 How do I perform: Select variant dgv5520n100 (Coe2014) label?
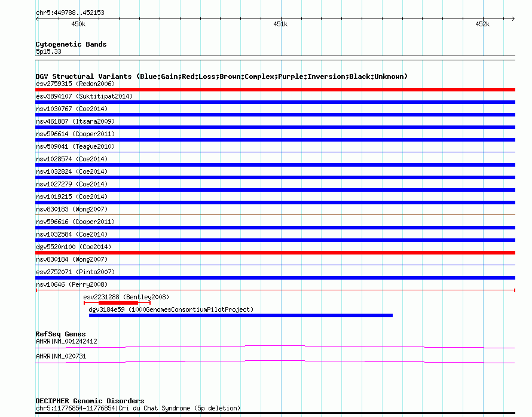click(74, 247)
